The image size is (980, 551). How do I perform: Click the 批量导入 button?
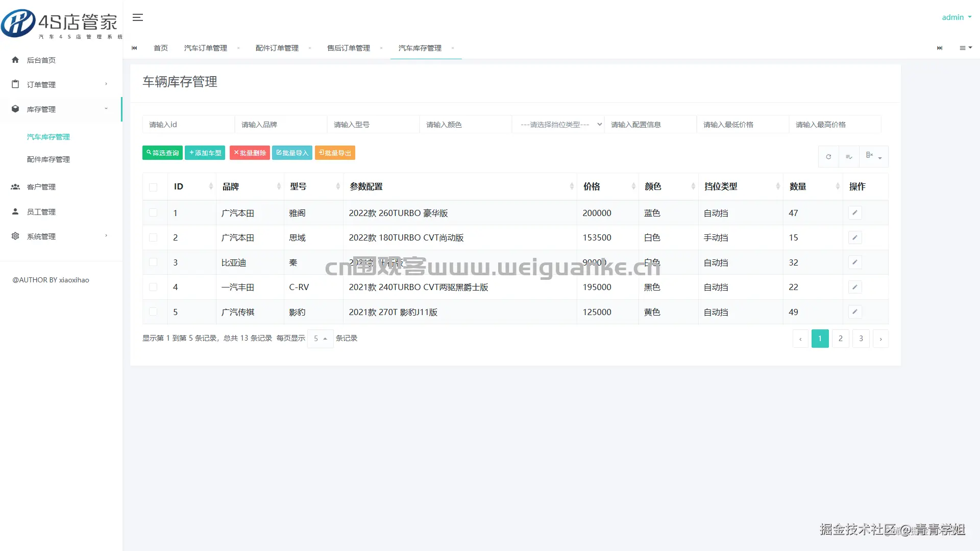[292, 153]
